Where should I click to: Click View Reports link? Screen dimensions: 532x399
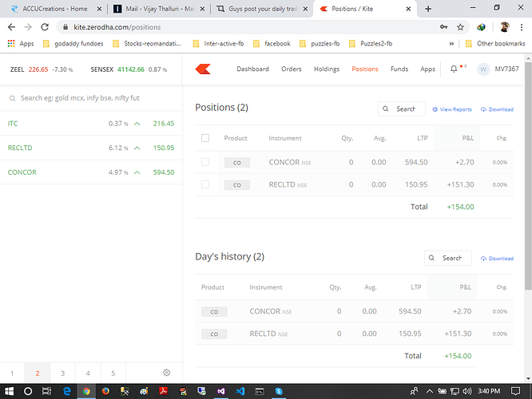coord(452,109)
